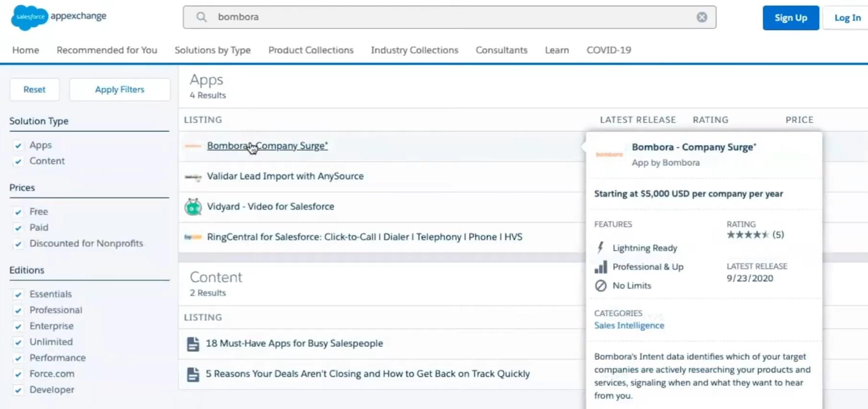Toggle the Developer edition checkbox
Screen dimensions: 868x409
(x=18, y=390)
